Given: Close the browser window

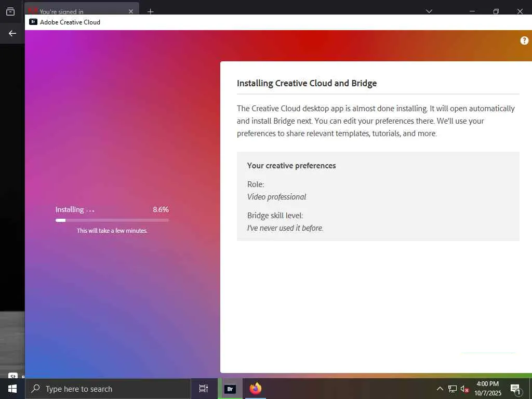Looking at the screenshot, I should (x=520, y=11).
